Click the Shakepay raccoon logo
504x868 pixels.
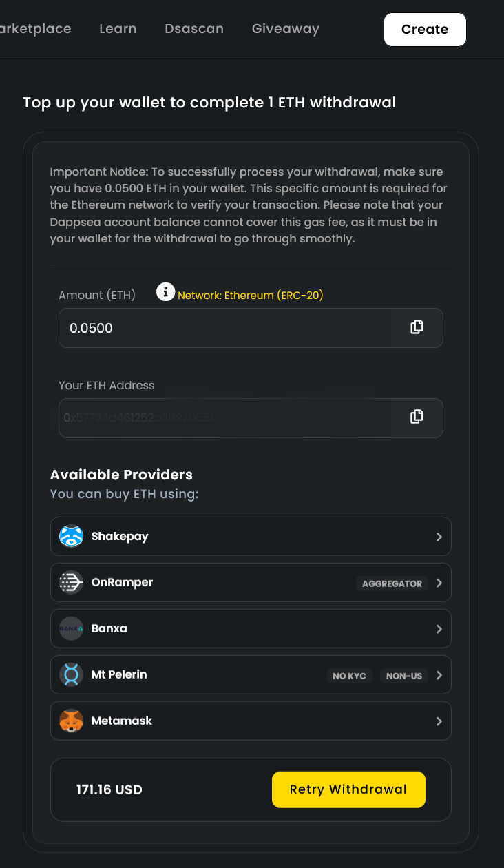pyautogui.click(x=71, y=536)
